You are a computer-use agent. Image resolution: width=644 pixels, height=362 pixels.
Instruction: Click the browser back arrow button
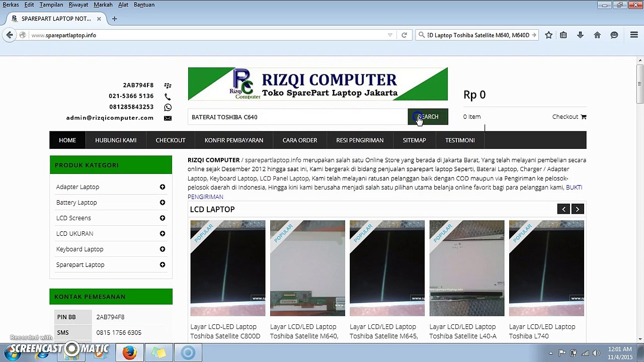(10, 35)
